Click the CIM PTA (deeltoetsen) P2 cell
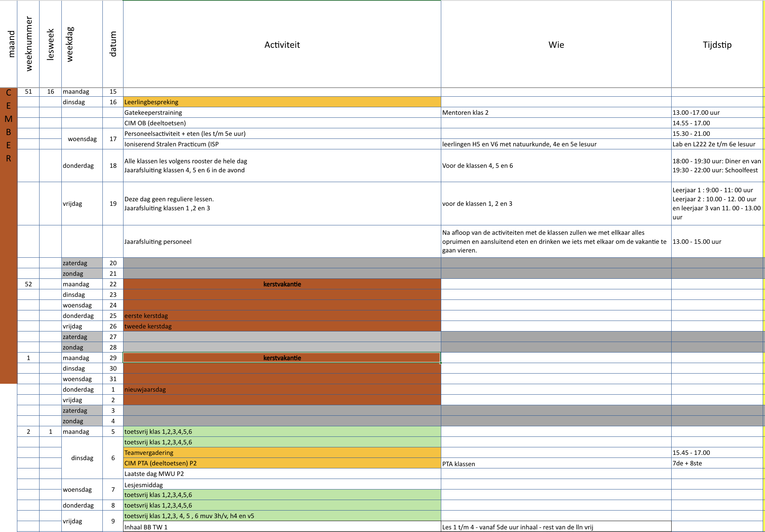Screen dimensions: 765x532 click(282, 463)
